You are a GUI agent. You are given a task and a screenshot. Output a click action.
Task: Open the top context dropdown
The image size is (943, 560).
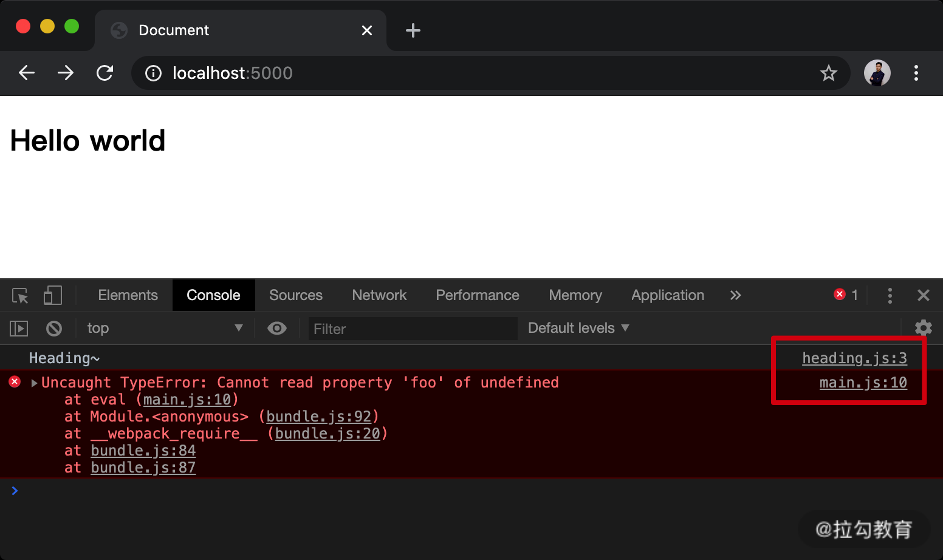(x=165, y=329)
